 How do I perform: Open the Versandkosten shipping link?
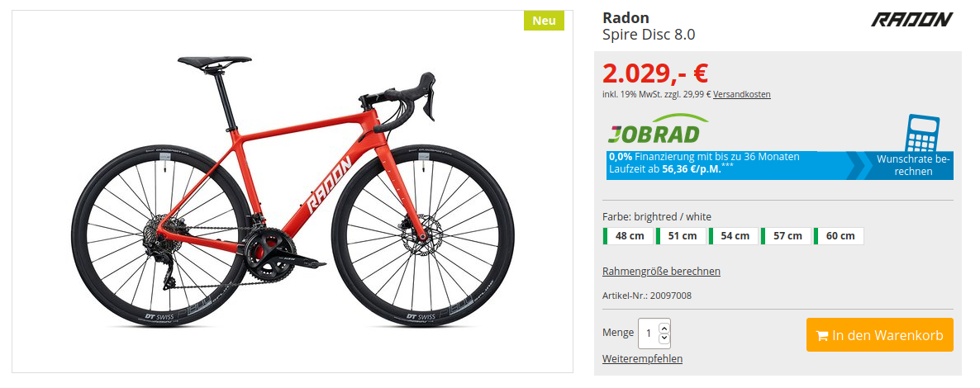tap(742, 94)
